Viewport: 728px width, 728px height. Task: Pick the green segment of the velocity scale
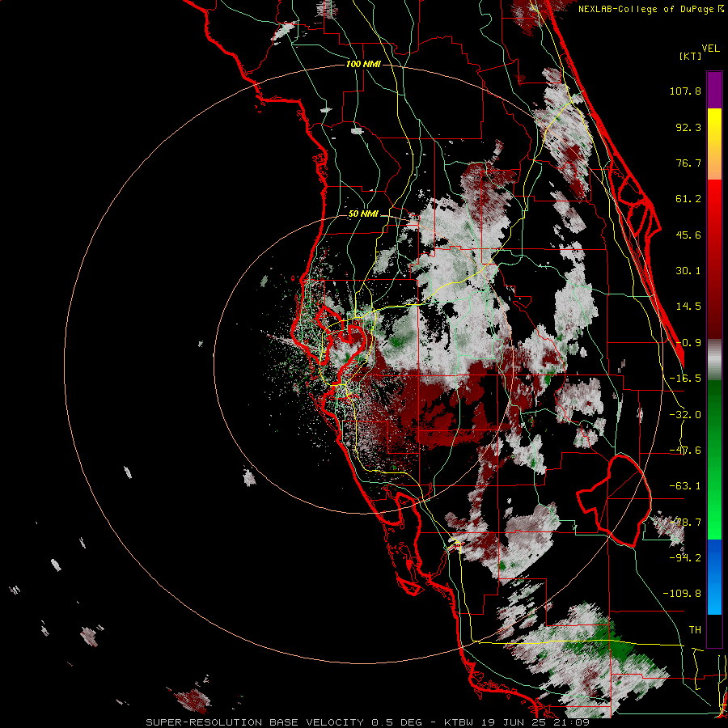[714, 459]
